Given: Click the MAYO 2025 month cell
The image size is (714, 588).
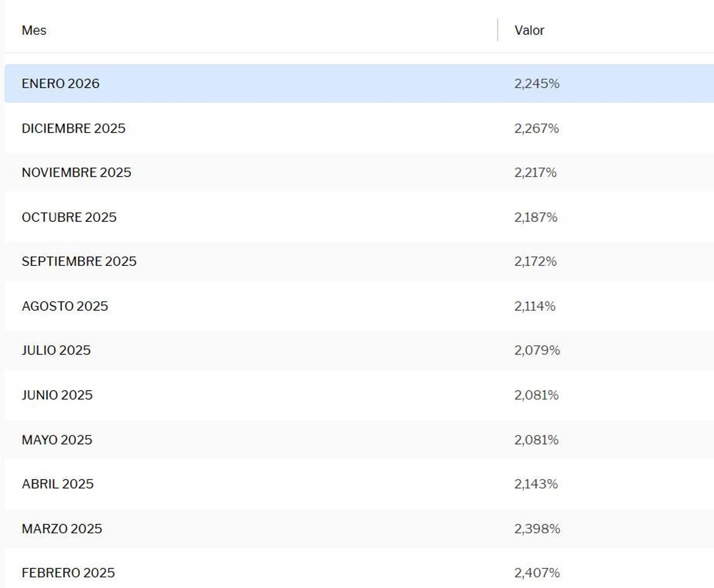Looking at the screenshot, I should click(x=57, y=440).
